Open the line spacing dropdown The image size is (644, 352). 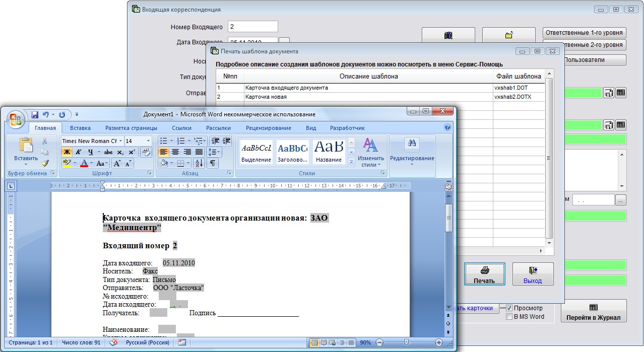tap(214, 152)
